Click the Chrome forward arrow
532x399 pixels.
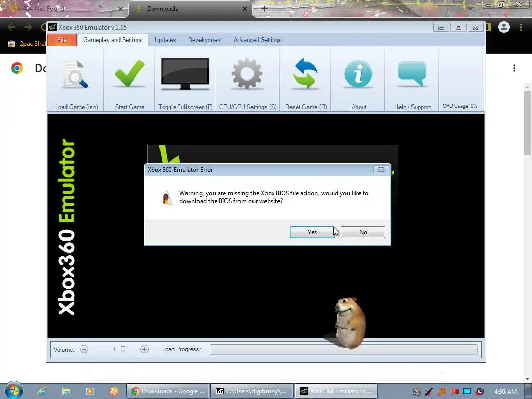[x=28, y=27]
